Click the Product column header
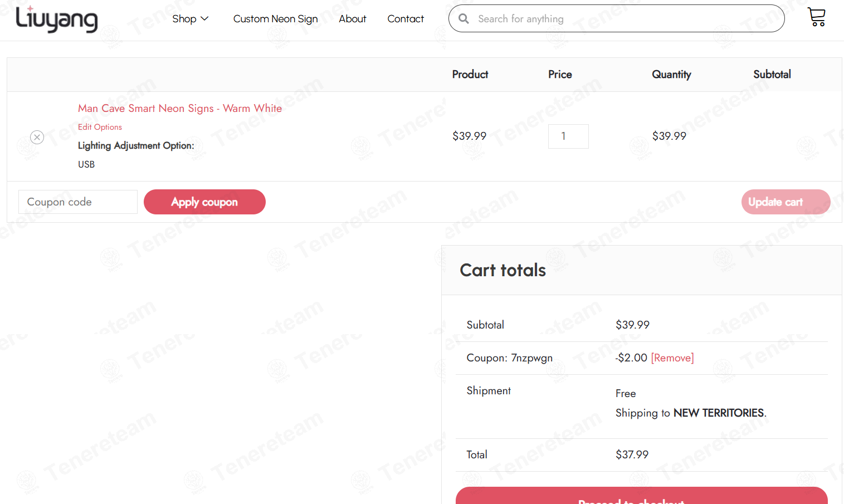This screenshot has height=504, width=844. 470,75
